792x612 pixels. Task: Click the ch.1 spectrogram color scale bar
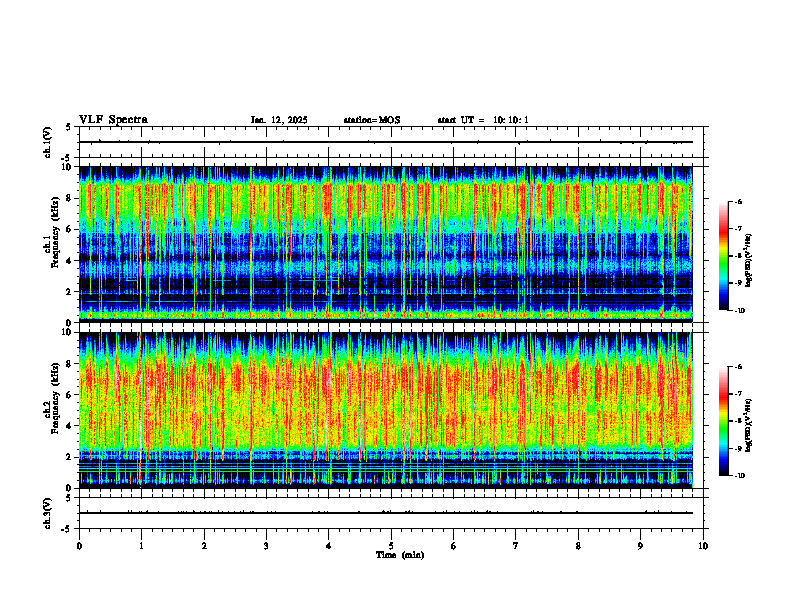click(724, 256)
